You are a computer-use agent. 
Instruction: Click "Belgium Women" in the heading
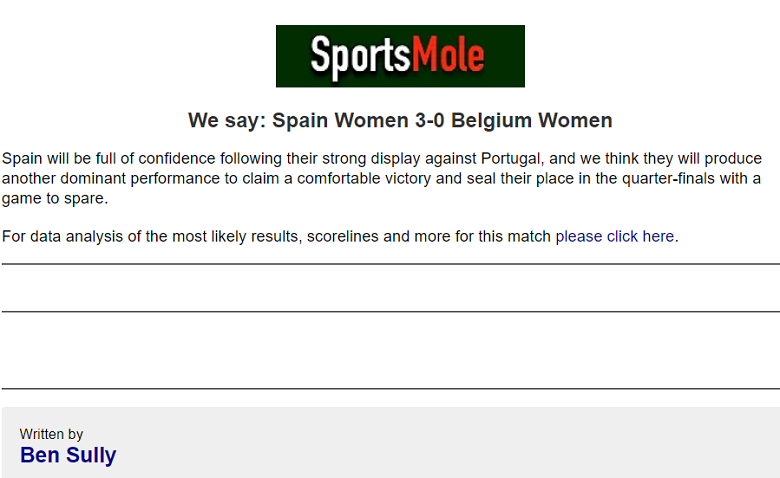pyautogui.click(x=531, y=121)
